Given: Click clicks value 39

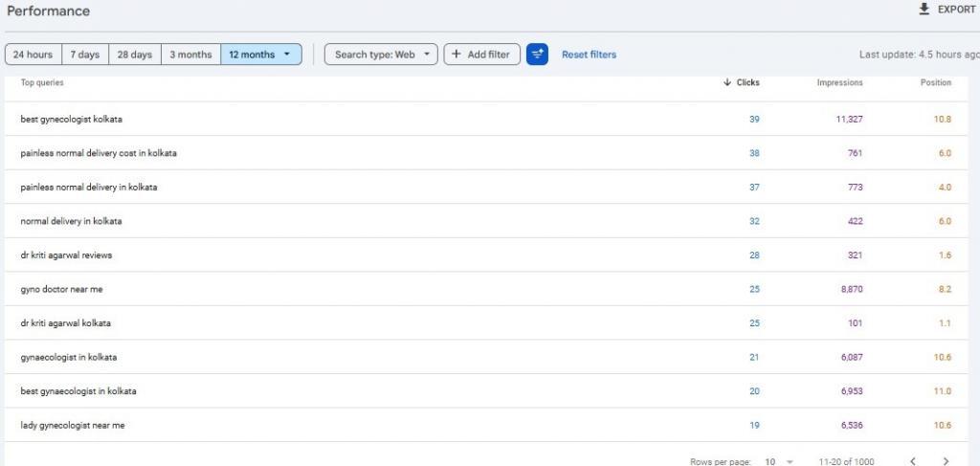Looking at the screenshot, I should [754, 119].
